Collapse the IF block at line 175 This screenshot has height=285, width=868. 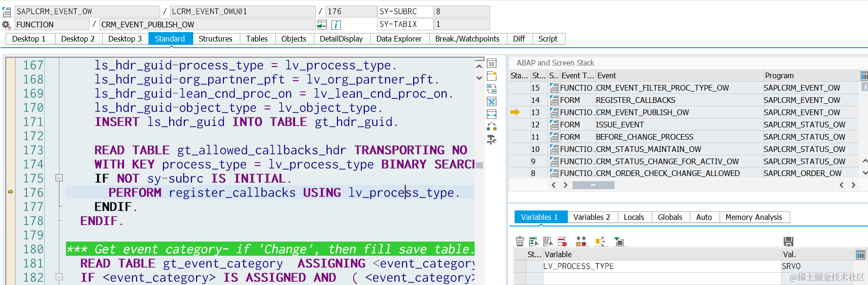click(x=59, y=178)
